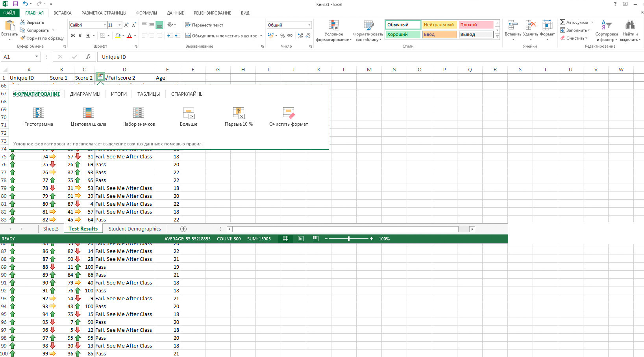The height and width of the screenshot is (357, 644).
Task: Expand the Общий number format dropdown
Action: point(309,25)
